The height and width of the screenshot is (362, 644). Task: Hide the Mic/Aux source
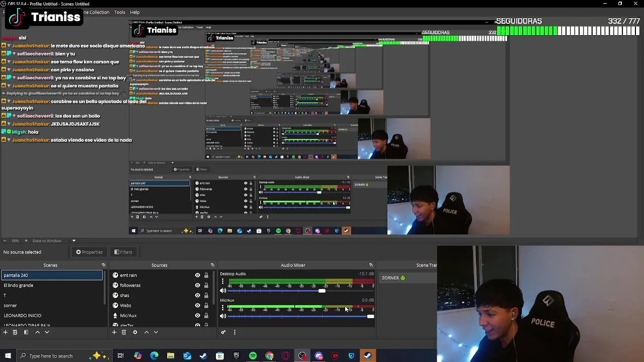pyautogui.click(x=197, y=316)
